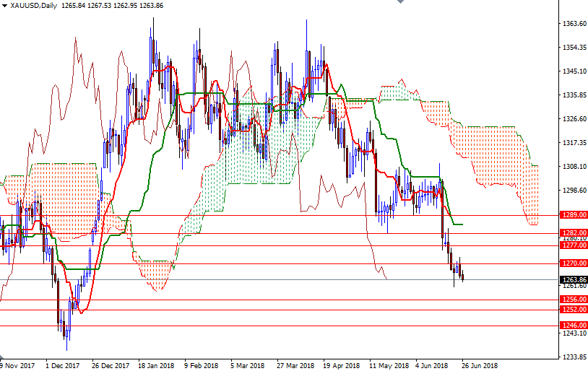Click the 27 Mar 2018 date label

(x=295, y=365)
